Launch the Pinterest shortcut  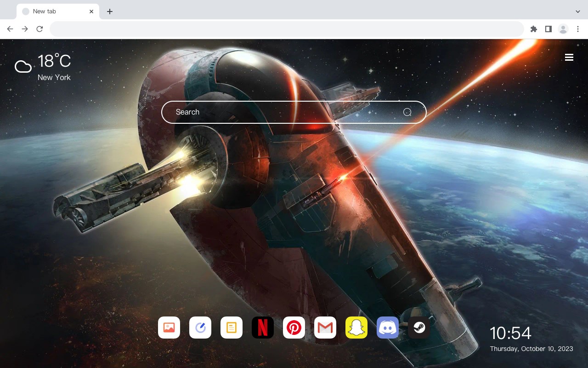[x=294, y=328]
